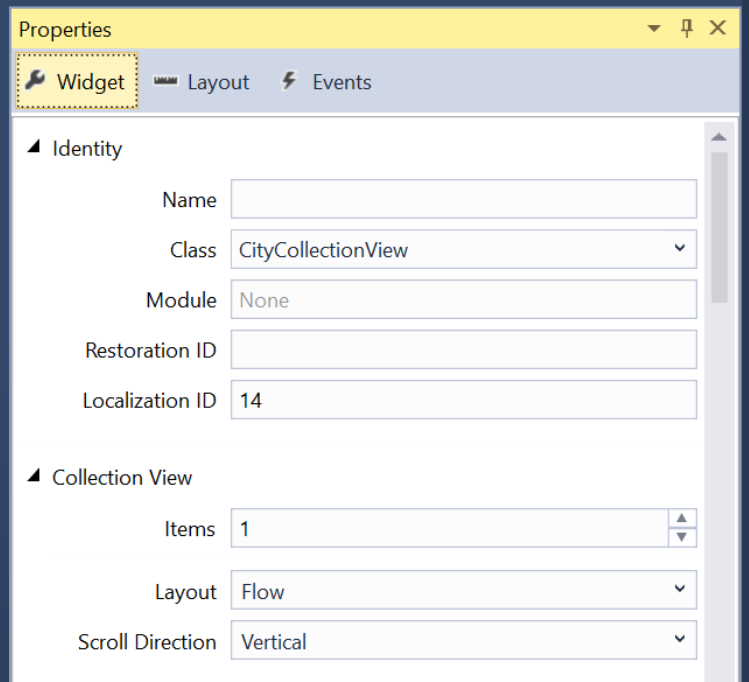Screen dimensions: 749x682
Task: Click the Items number field
Action: [x=449, y=528]
